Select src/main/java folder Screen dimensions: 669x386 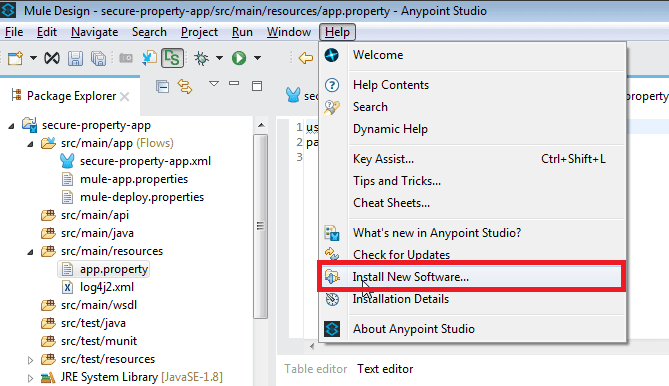point(87,233)
